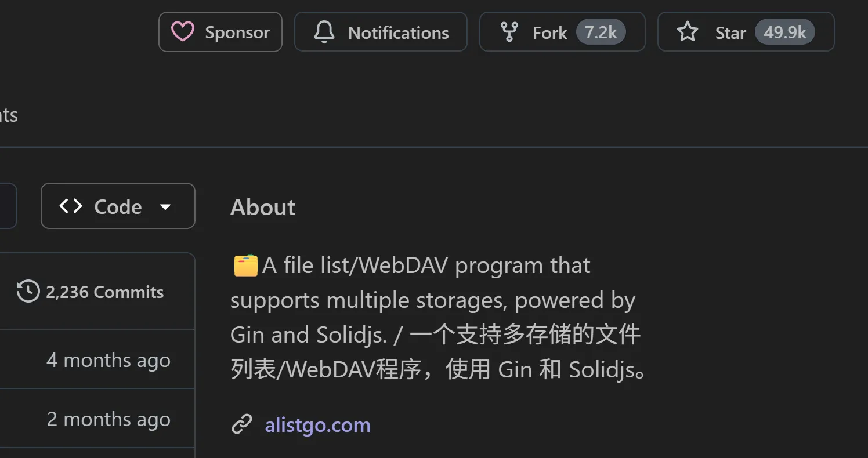View the 2,236 Commits history link

(90, 292)
